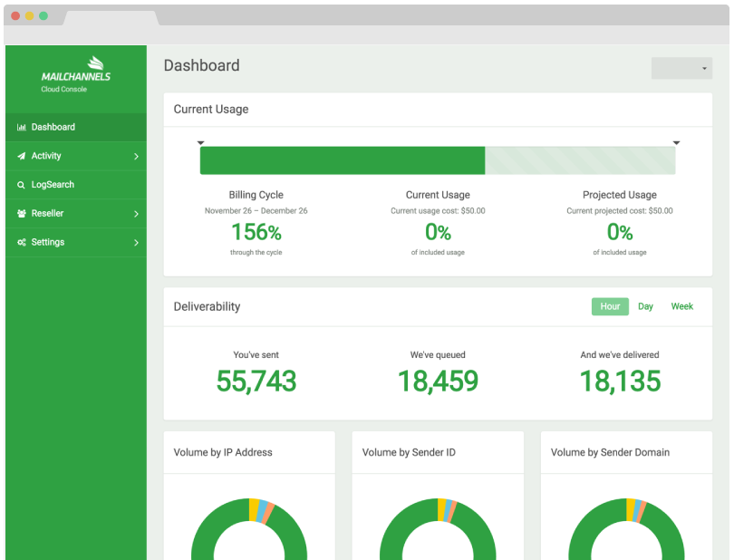Click the red window close dot

coord(15,16)
